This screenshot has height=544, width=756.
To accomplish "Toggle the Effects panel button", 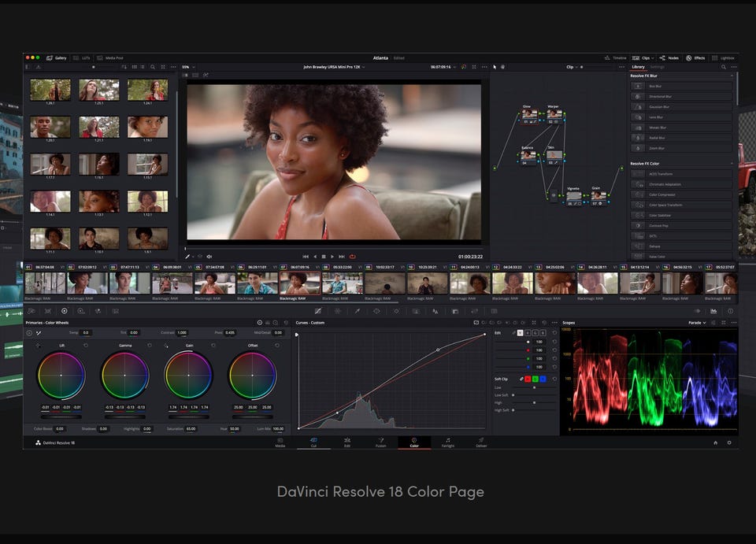I will pos(695,57).
